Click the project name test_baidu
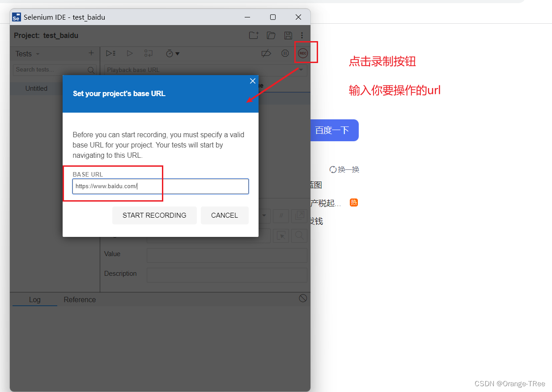This screenshot has height=392, width=552. pyautogui.click(x=61, y=35)
